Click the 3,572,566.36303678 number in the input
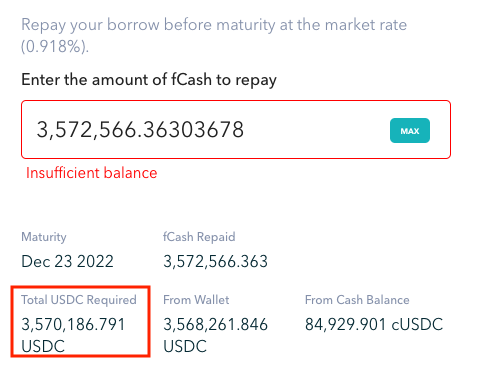 [140, 130]
